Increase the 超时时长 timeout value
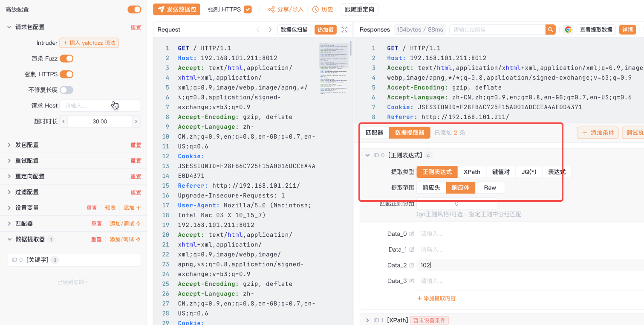 pyautogui.click(x=136, y=122)
